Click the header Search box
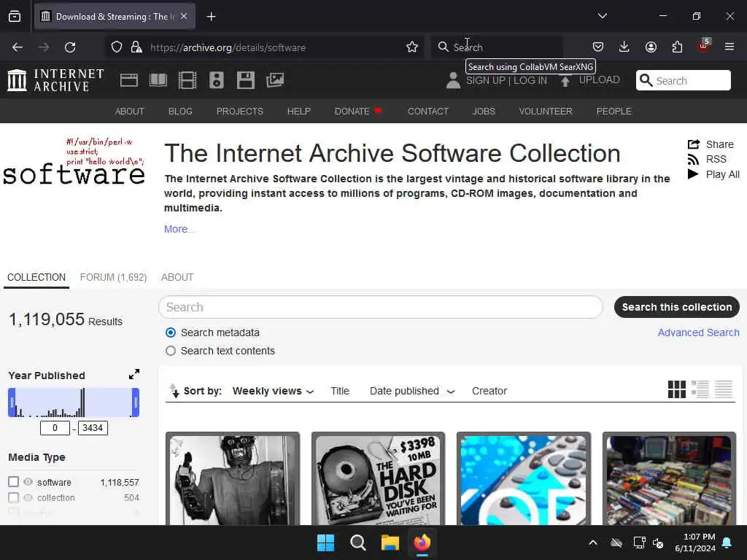 pyautogui.click(x=683, y=80)
